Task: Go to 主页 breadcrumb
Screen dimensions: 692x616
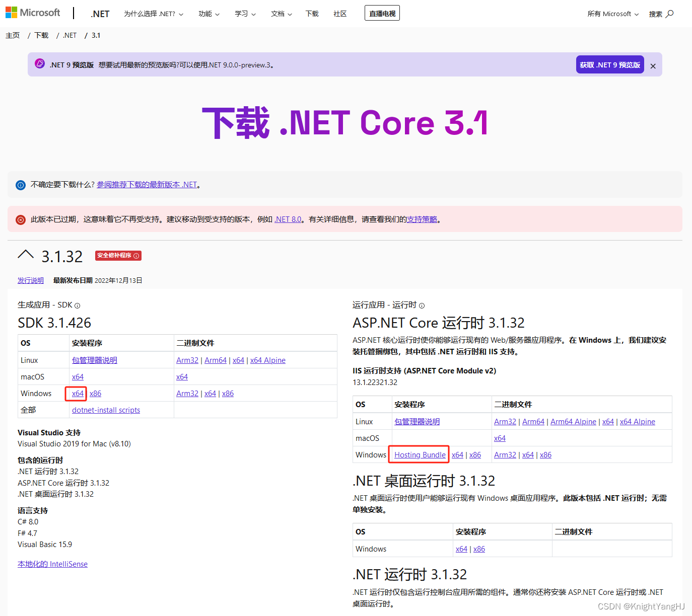Action: pos(13,35)
